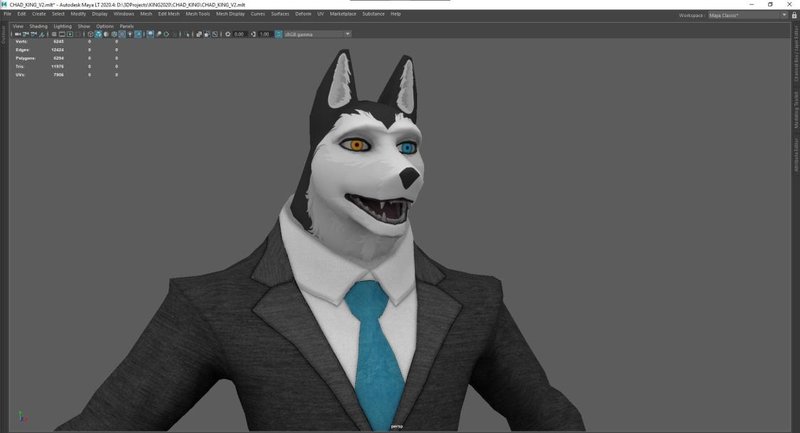Open the Channel Box / Layer Editor side tab
Image resolution: width=800 pixels, height=433 pixels.
[795, 53]
